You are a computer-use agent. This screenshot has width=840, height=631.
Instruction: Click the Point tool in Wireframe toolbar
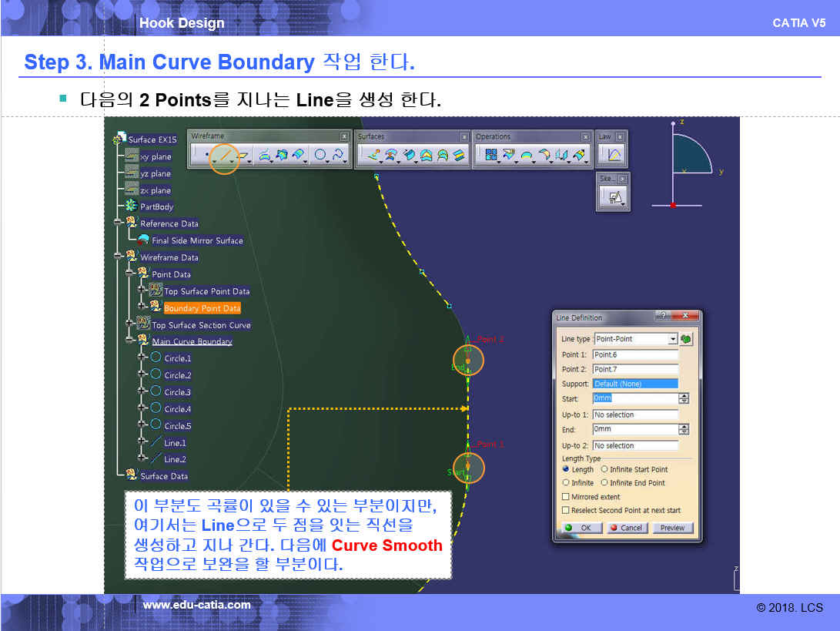click(206, 156)
